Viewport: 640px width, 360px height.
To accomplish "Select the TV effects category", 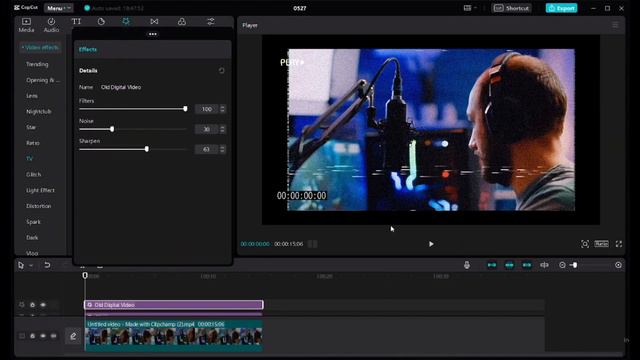I will click(x=29, y=158).
